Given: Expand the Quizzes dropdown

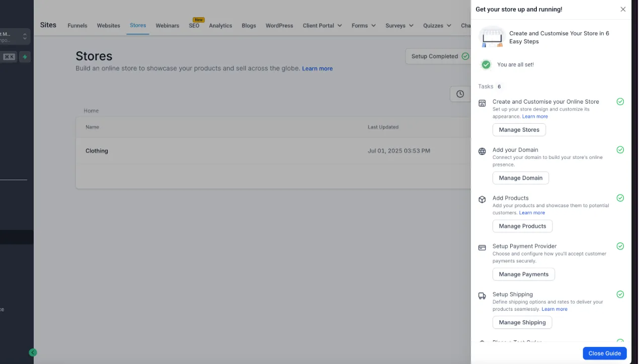Looking at the screenshot, I should point(437,26).
